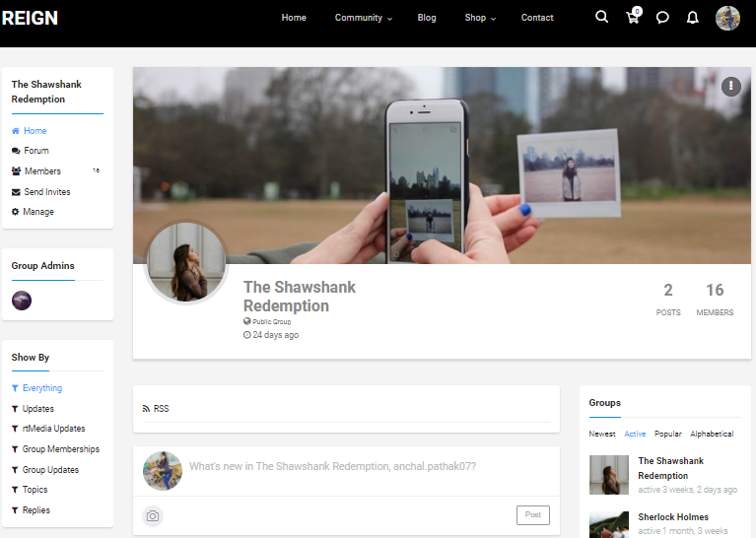Open the Manage group settings
The width and height of the screenshot is (756, 538).
click(33, 212)
